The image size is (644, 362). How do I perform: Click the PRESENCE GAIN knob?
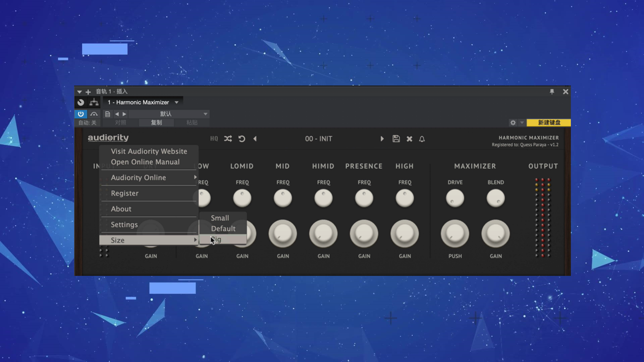[x=364, y=234]
